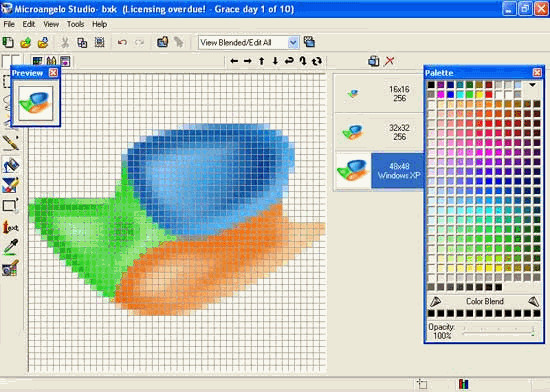Click the Copy icon in toolbar
Viewport: 550px width, 392px height.
(82, 42)
